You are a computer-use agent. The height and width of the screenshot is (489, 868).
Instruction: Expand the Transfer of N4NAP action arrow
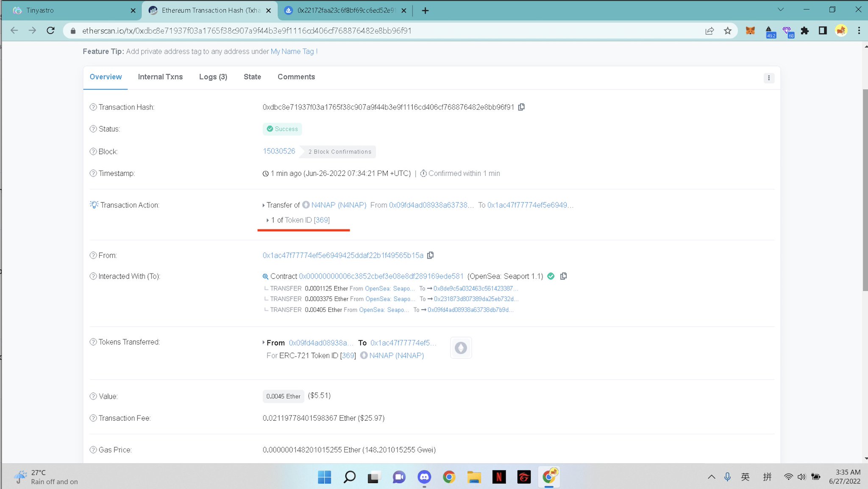point(264,205)
